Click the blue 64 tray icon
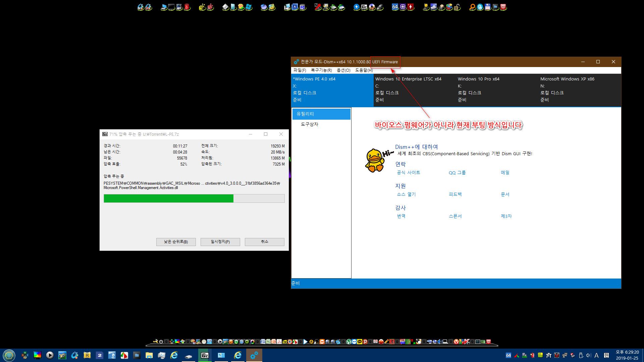This screenshot has width=644, height=362. point(508,355)
